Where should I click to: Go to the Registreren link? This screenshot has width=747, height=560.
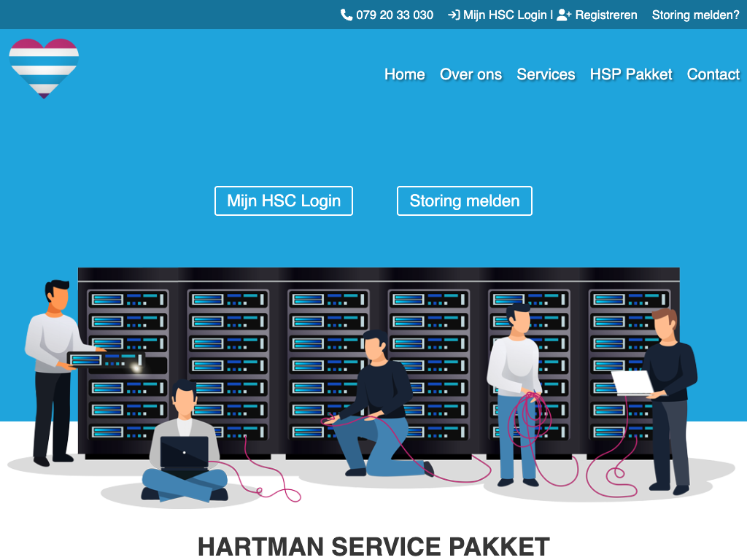(x=605, y=15)
